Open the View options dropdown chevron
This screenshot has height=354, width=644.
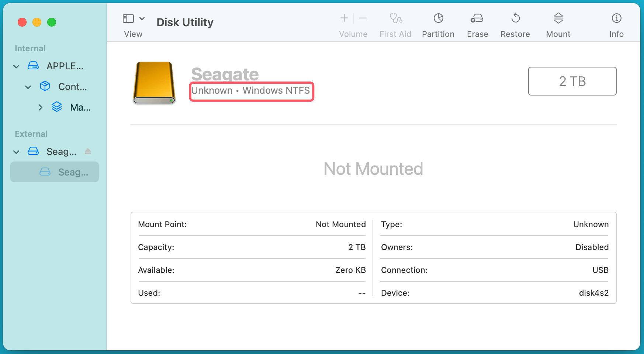click(142, 18)
